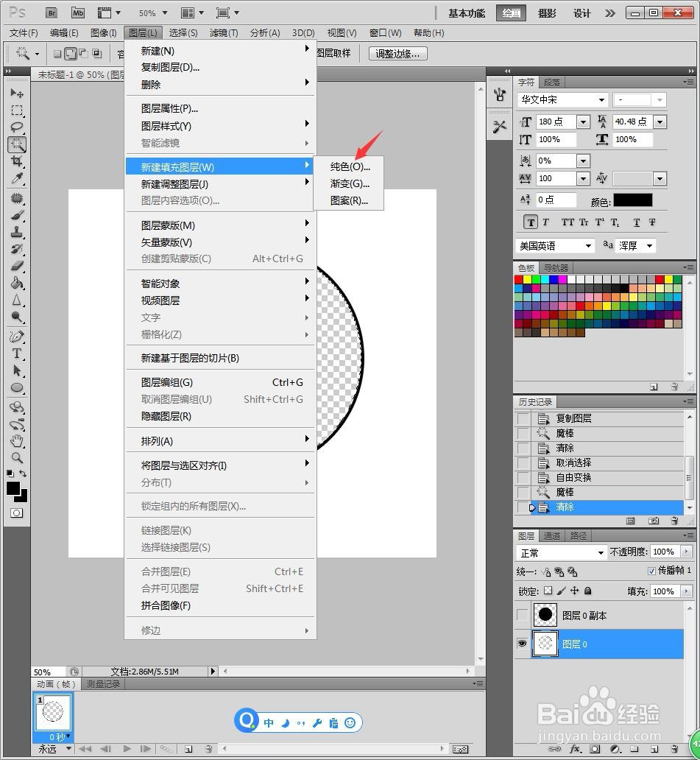Swap foreground and background colors icon
Image resolution: width=700 pixels, height=760 pixels.
click(x=23, y=474)
